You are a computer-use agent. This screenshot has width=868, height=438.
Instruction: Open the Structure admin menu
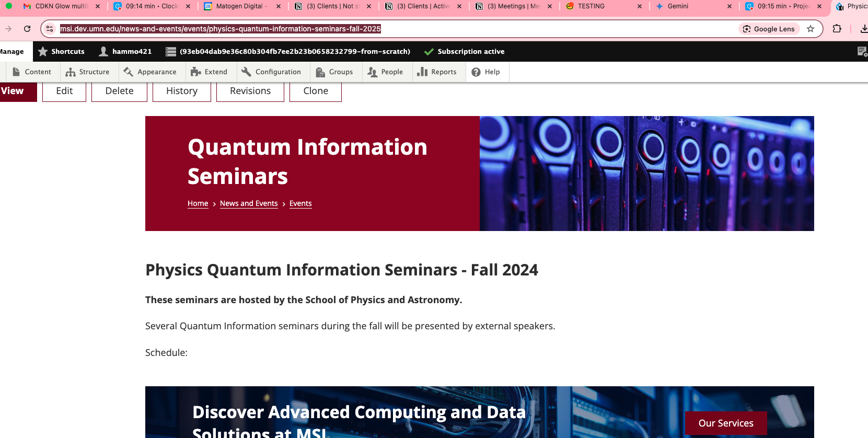[x=88, y=72]
